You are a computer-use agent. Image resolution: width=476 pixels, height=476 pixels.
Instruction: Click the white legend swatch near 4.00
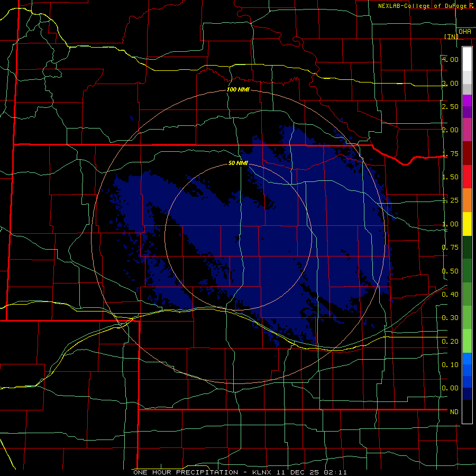click(x=467, y=59)
